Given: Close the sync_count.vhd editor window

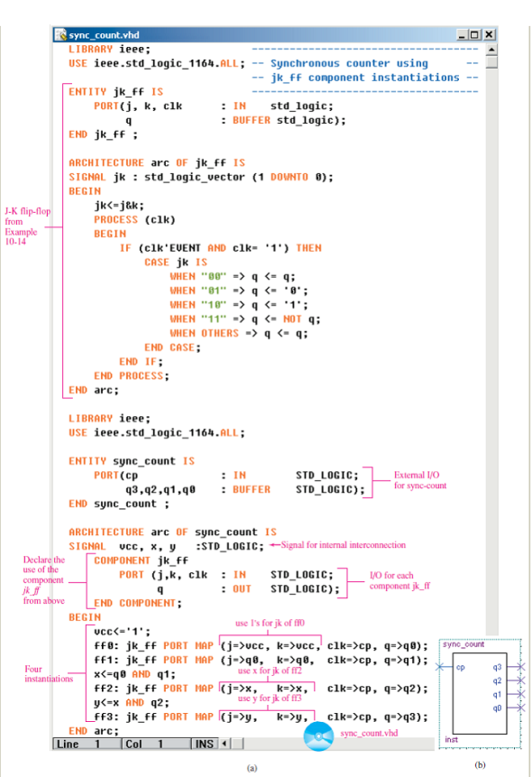Looking at the screenshot, I should [x=489, y=34].
